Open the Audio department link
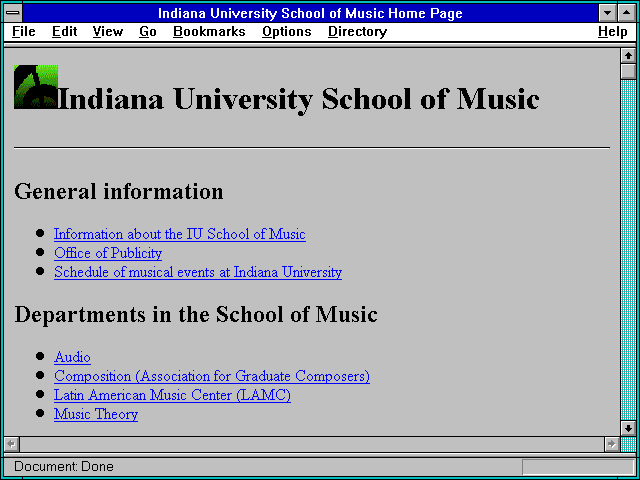Viewport: 640px width, 480px height. [x=72, y=357]
